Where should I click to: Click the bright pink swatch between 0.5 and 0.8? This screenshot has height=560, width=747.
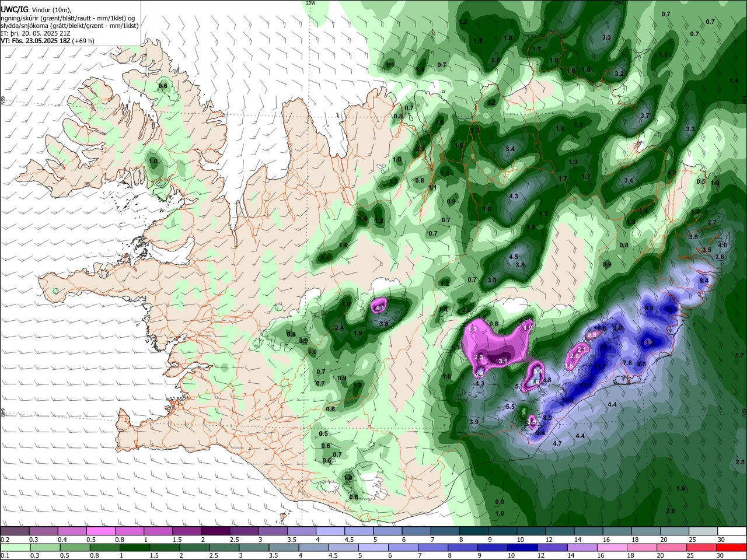[100, 531]
